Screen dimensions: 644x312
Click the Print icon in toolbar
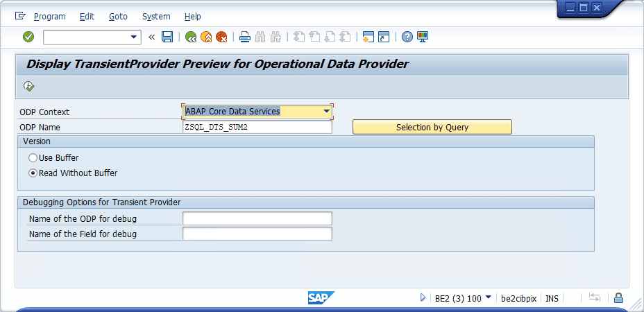point(245,37)
